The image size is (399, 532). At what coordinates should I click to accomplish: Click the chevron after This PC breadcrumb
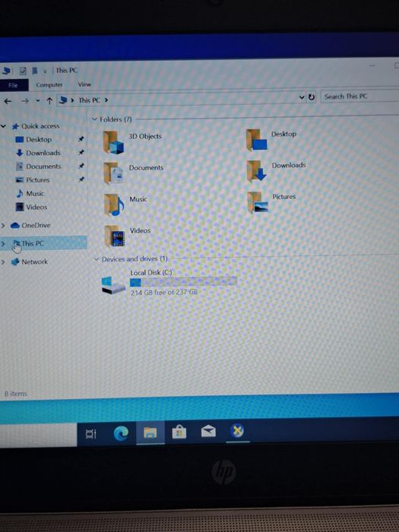pos(106,100)
